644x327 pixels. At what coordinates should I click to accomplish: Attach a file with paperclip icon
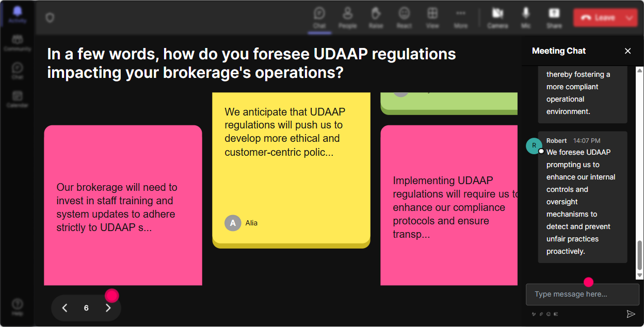[x=541, y=314]
